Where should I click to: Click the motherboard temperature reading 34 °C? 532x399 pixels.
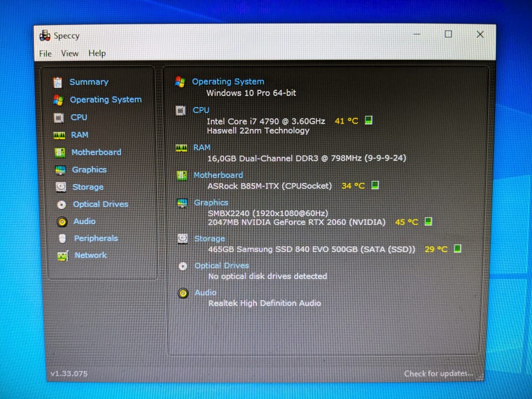[x=353, y=186]
